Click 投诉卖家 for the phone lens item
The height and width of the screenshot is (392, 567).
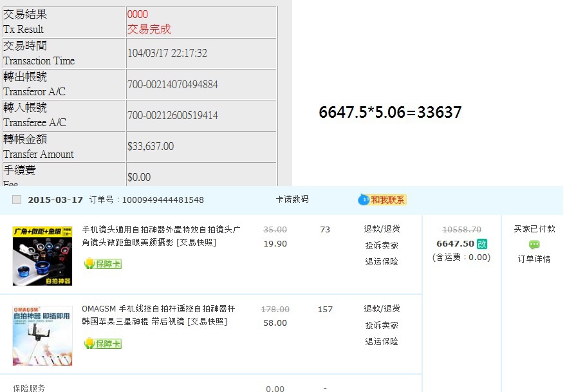tap(382, 245)
